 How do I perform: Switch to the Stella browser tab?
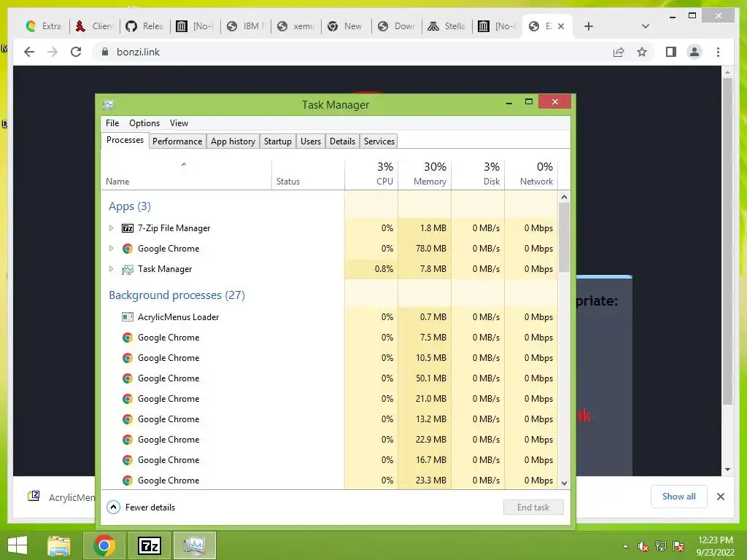coord(446,26)
